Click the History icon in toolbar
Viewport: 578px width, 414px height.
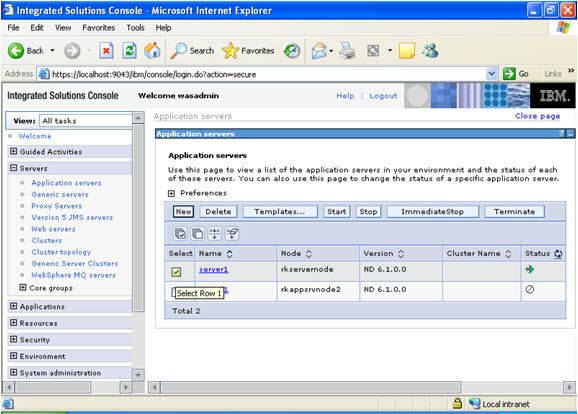tap(292, 51)
